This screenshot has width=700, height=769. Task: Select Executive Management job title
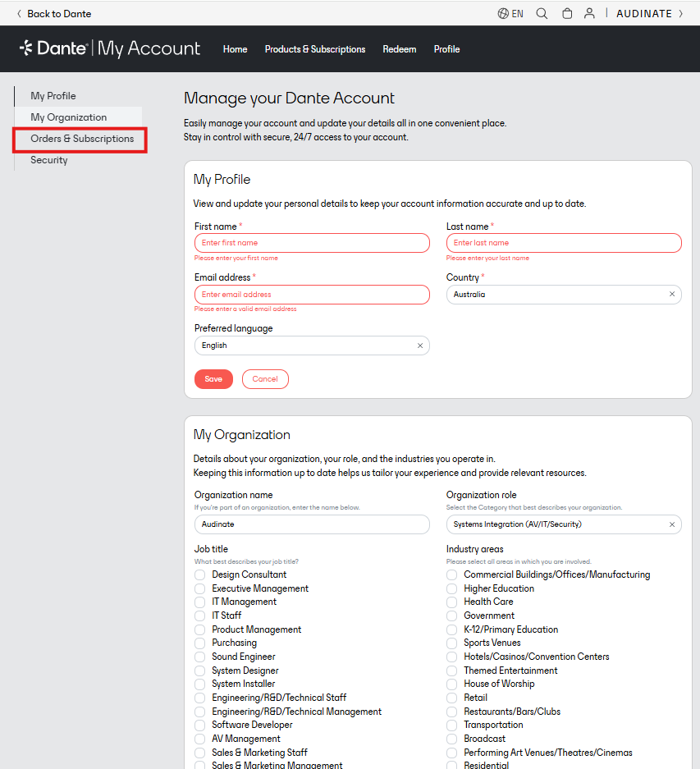(x=199, y=588)
